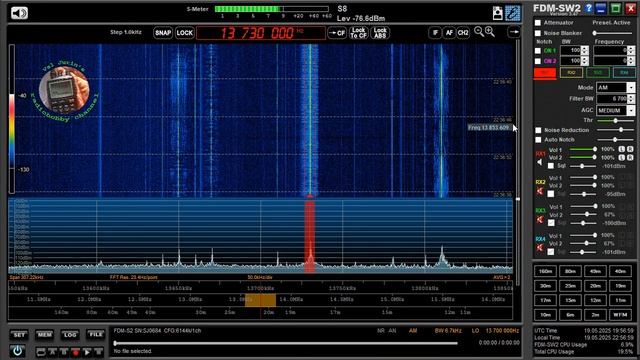
Task: Zoom in the spectrum with magnifier plus
Action: click(490, 31)
